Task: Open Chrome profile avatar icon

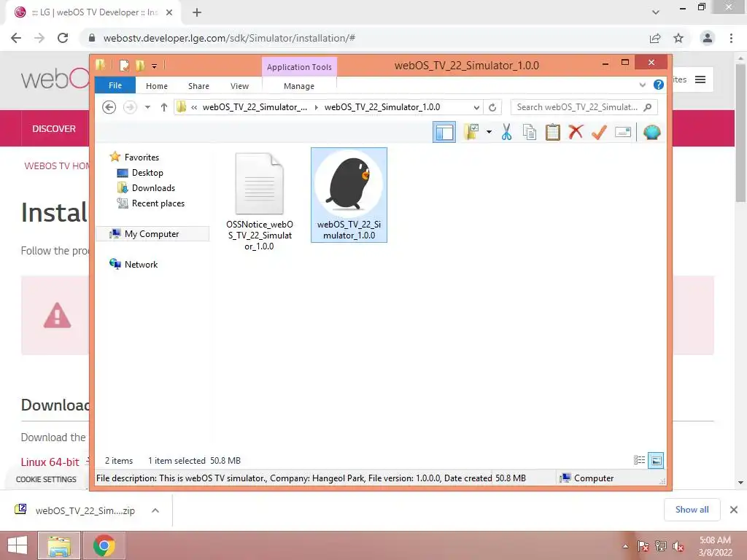Action: coord(708,38)
